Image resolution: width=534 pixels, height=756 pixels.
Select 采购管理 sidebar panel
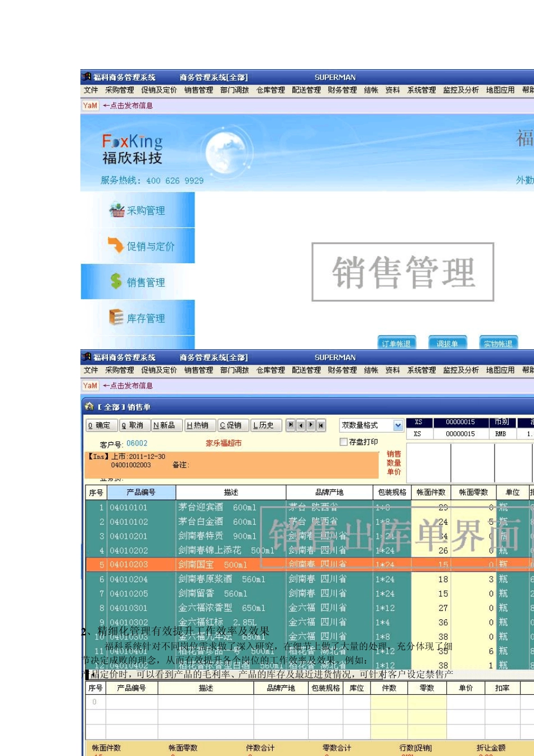(x=138, y=210)
